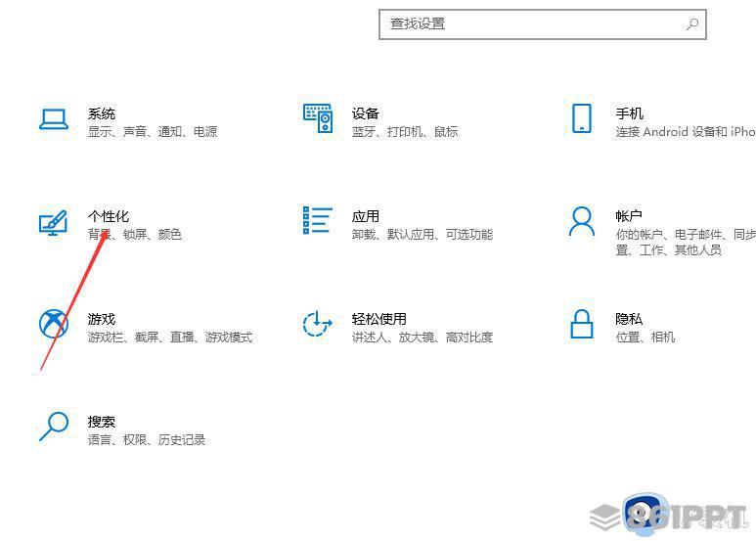Screen dimensions: 756x541
Task: Open the 设备 settings title
Action: pos(365,113)
